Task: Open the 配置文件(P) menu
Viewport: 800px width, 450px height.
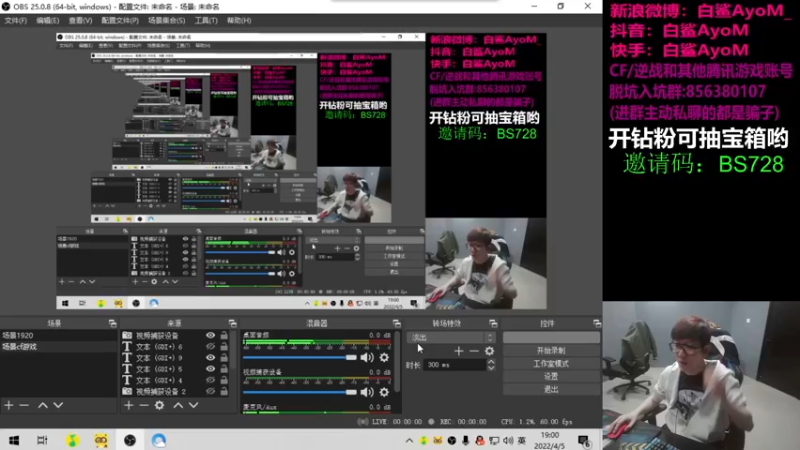Action: (120, 20)
